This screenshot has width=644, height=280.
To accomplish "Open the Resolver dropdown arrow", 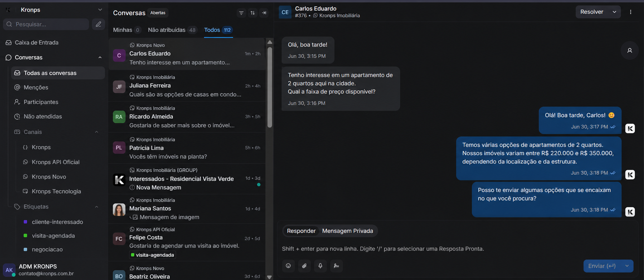I will pos(614,12).
